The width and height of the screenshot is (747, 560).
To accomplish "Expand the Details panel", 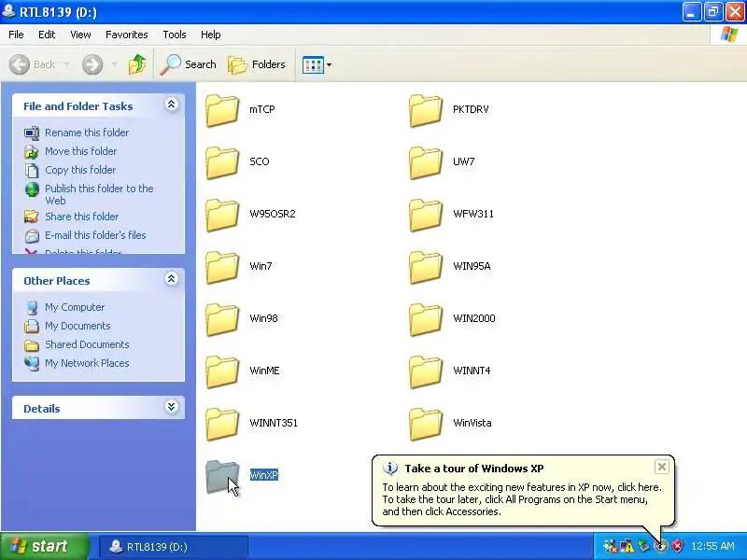I will [172, 407].
